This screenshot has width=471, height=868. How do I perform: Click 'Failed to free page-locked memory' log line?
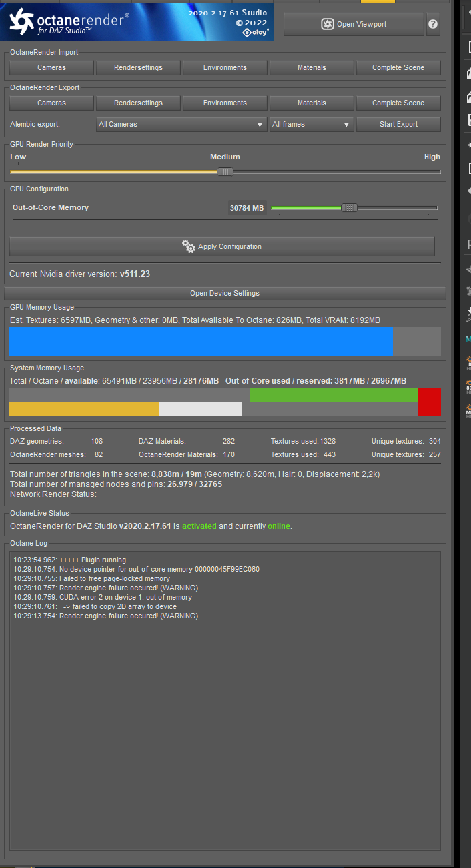[92, 578]
